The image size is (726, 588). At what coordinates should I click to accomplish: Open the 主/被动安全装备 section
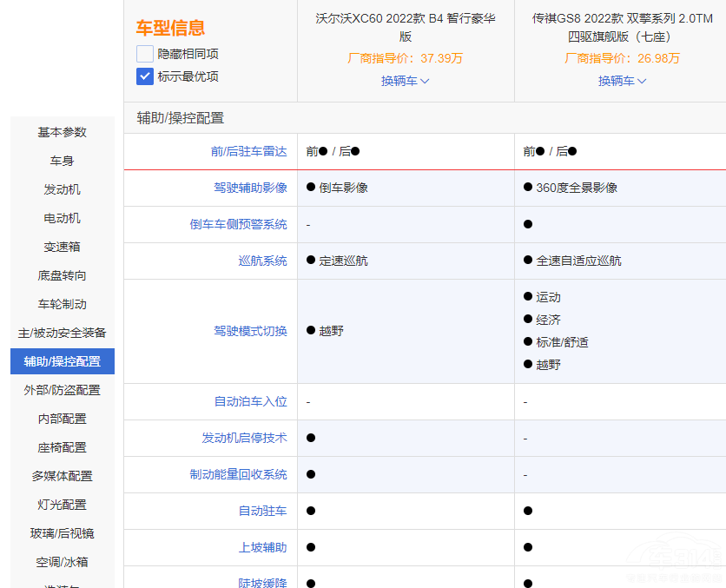pyautogui.click(x=60, y=333)
